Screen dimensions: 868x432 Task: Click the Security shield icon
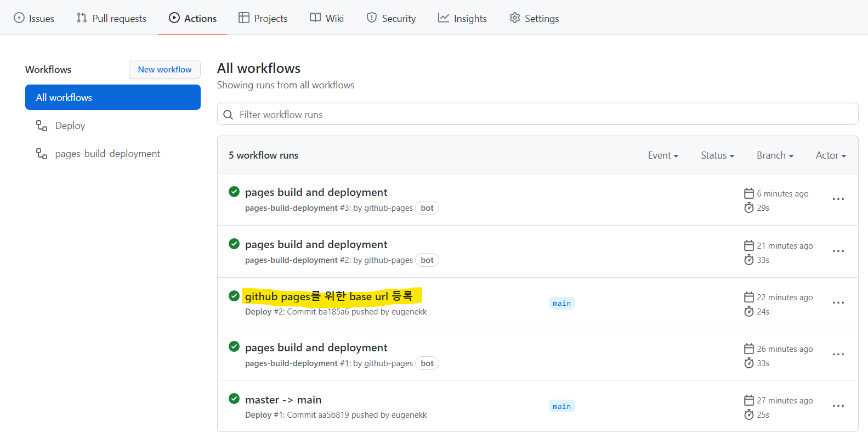coord(372,18)
